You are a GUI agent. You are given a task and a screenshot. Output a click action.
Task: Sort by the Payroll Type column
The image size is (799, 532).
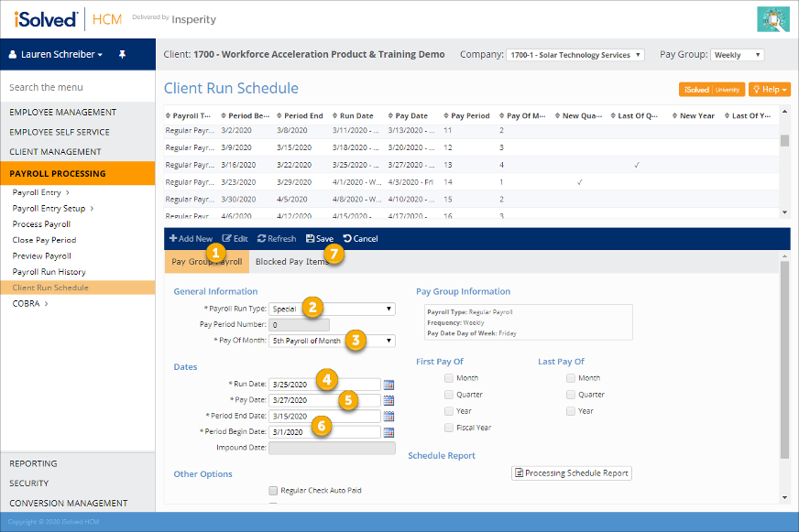pyautogui.click(x=189, y=115)
